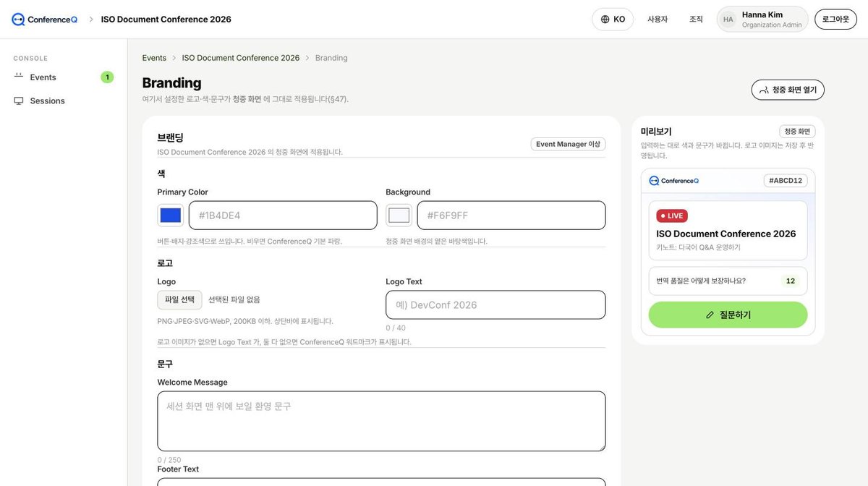Click the header ISO Document Conference 2026 title
The width and height of the screenshot is (868, 486).
coord(166,20)
